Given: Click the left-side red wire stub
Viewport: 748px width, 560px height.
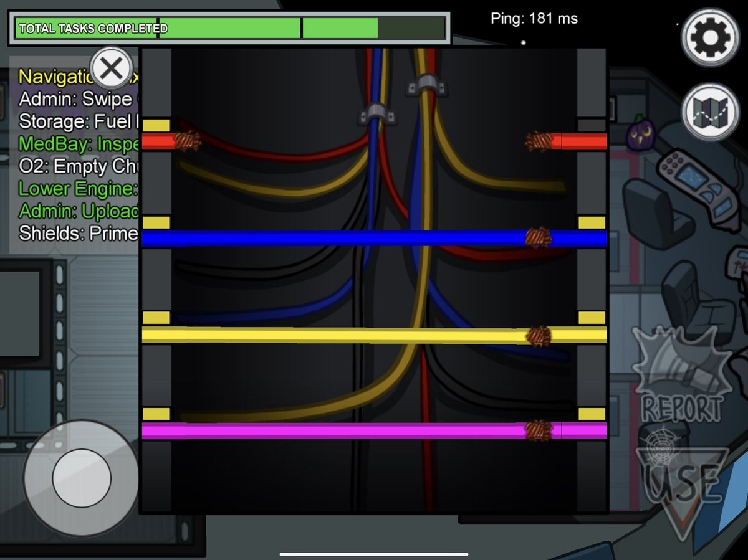Looking at the screenshot, I should (158, 141).
